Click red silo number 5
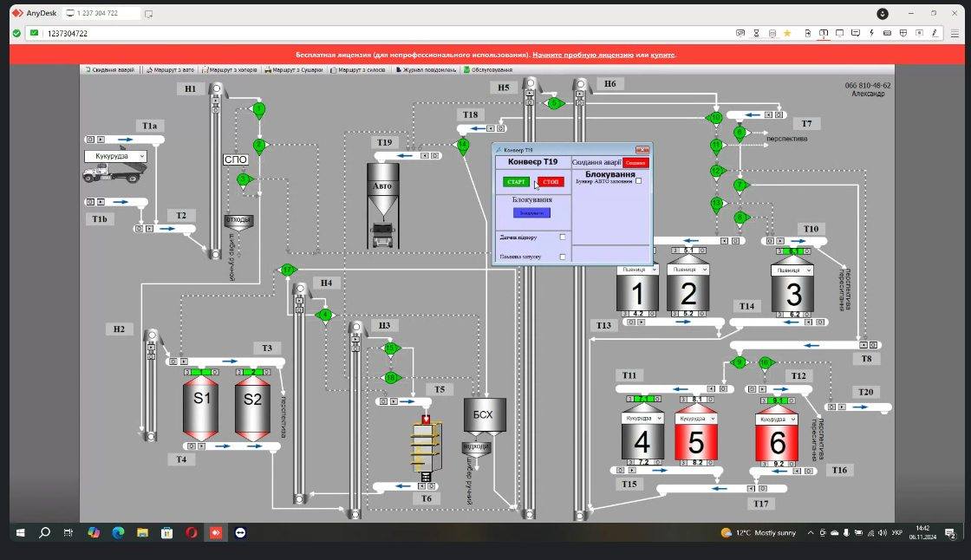This screenshot has width=971, height=560. point(696,442)
